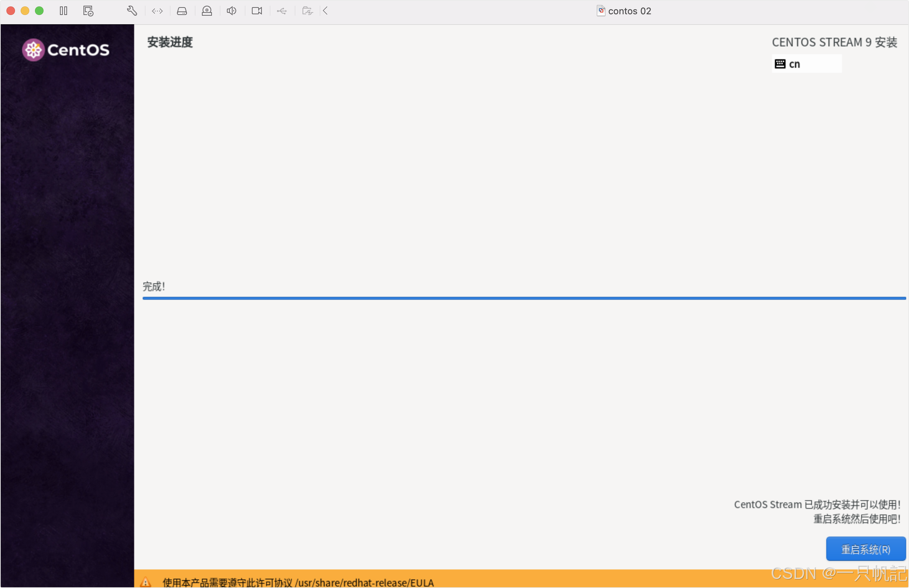Pause the virtual machine

pos(64,11)
